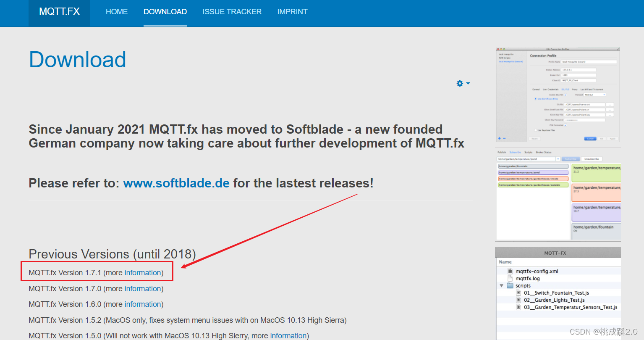View the Subscribe topics screenshot thumbnail

pyautogui.click(x=558, y=194)
